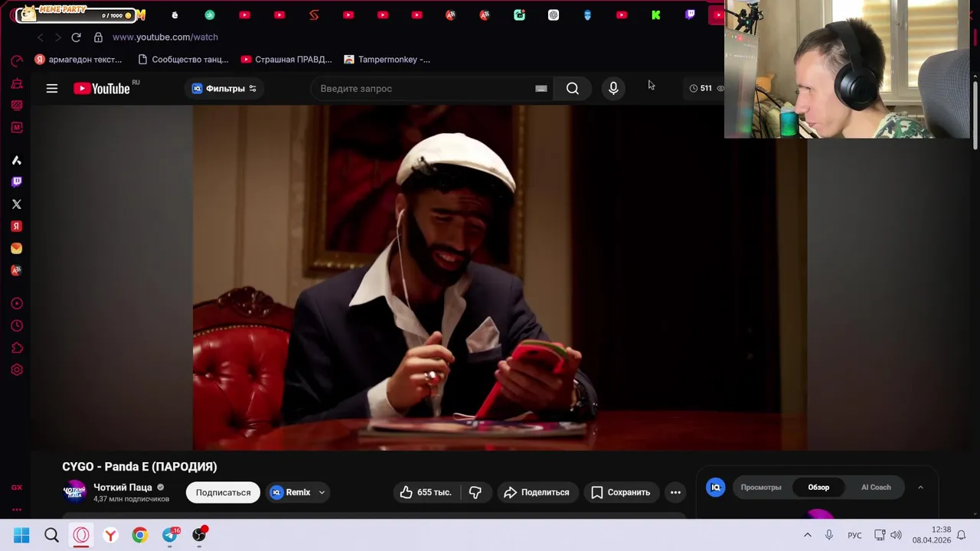This screenshot has height=551, width=980.
Task: Select the Обзор tab
Action: pyautogui.click(x=818, y=487)
